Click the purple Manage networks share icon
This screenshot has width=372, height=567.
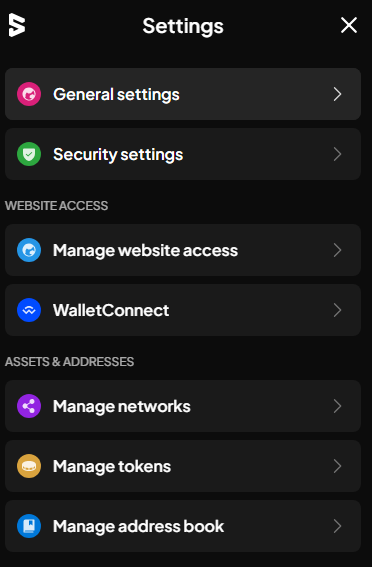(29, 406)
